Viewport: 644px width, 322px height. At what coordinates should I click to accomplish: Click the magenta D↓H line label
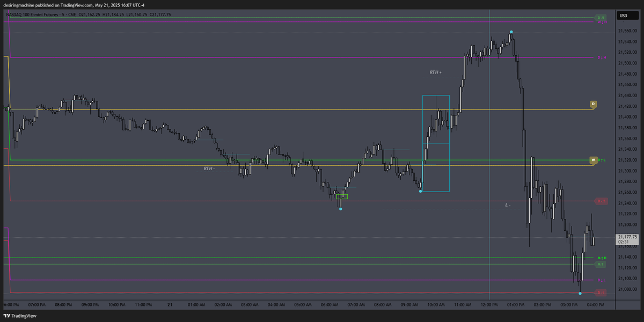tap(602, 57)
